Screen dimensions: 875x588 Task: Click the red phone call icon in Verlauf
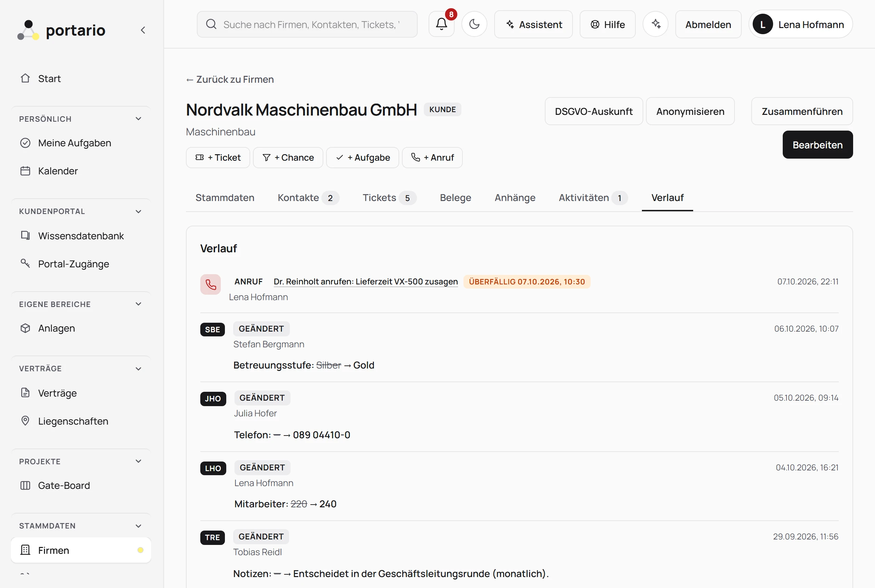(210, 285)
